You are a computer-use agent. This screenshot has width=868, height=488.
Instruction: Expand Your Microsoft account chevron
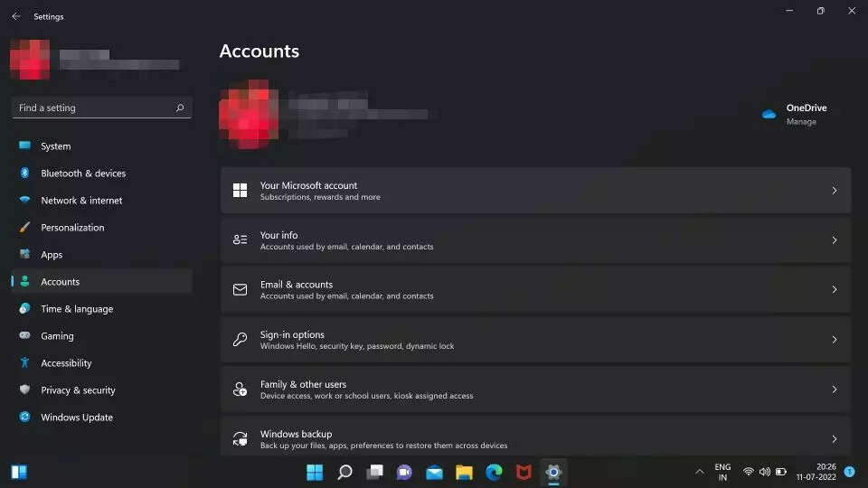tap(834, 191)
